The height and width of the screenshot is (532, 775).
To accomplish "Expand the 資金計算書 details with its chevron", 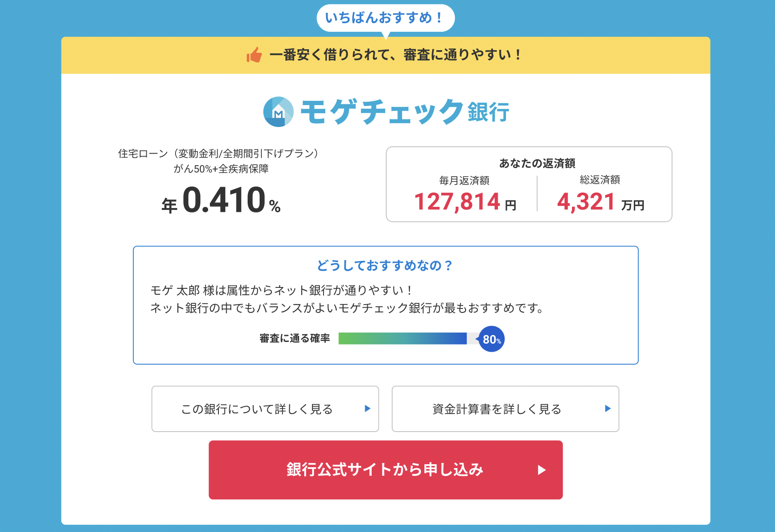I will tap(608, 409).
